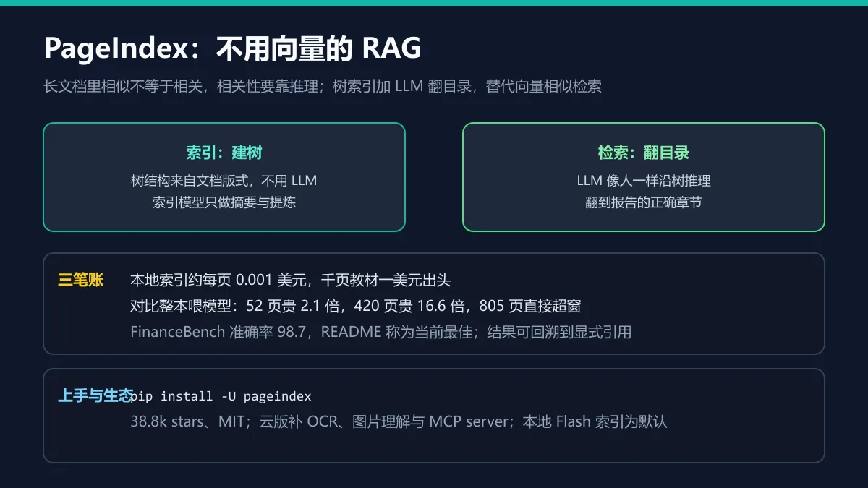Click the line 'LLM 像人一样沿树推理'

click(x=644, y=181)
